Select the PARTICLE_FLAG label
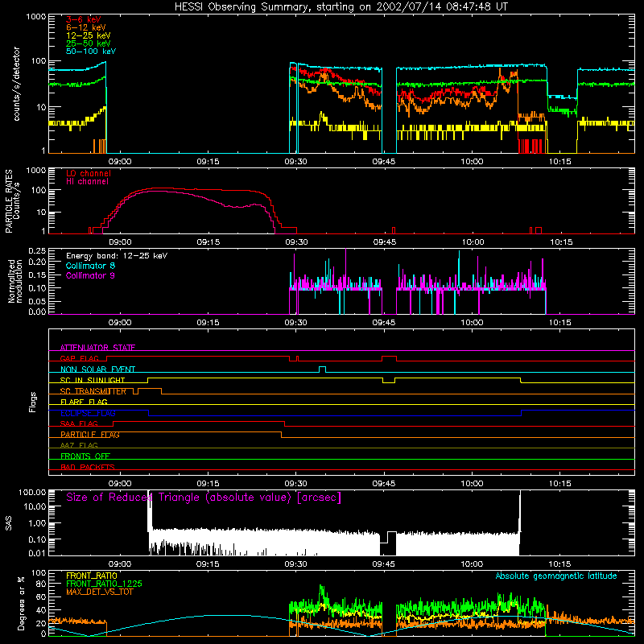 [90, 434]
